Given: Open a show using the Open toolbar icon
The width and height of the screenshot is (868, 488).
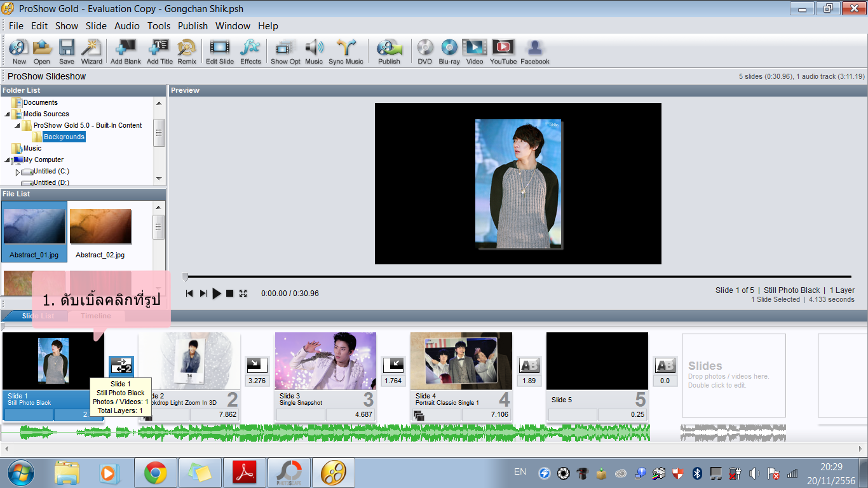Looking at the screenshot, I should (42, 51).
